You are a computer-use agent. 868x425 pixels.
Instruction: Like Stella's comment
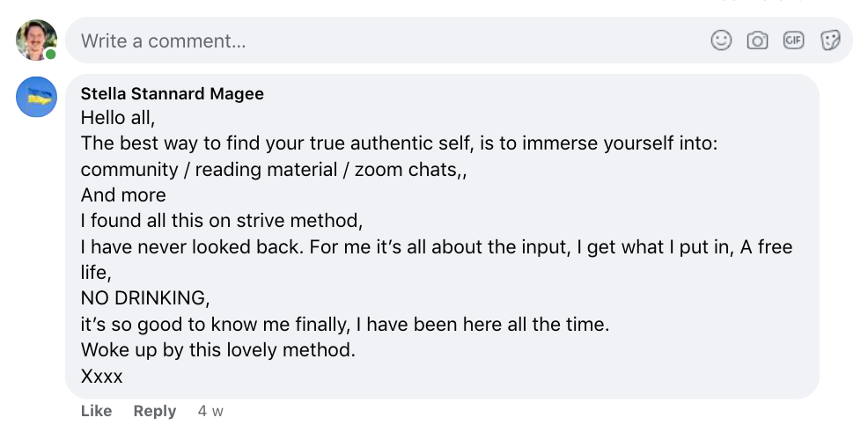click(x=96, y=411)
